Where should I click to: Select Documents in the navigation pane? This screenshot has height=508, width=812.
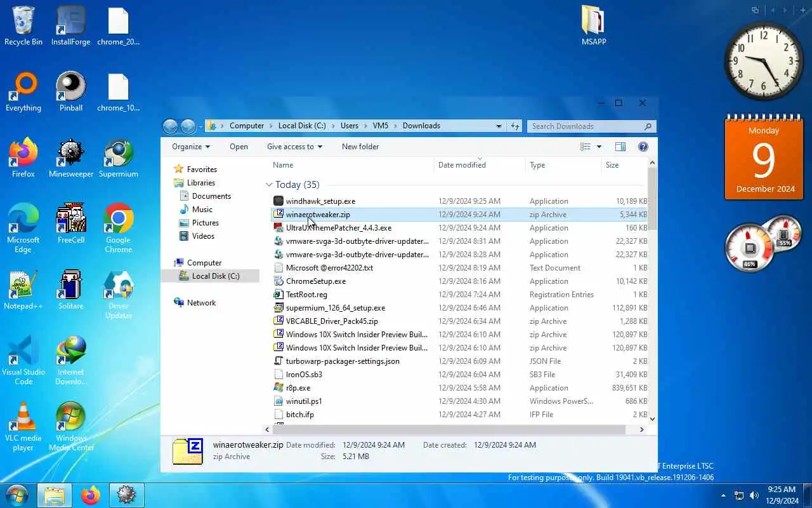211,196
